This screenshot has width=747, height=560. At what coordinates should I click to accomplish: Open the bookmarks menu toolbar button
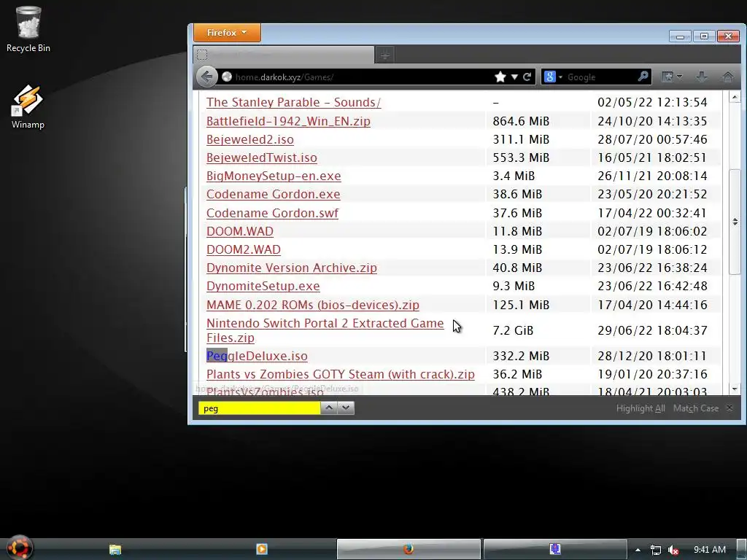(x=672, y=77)
